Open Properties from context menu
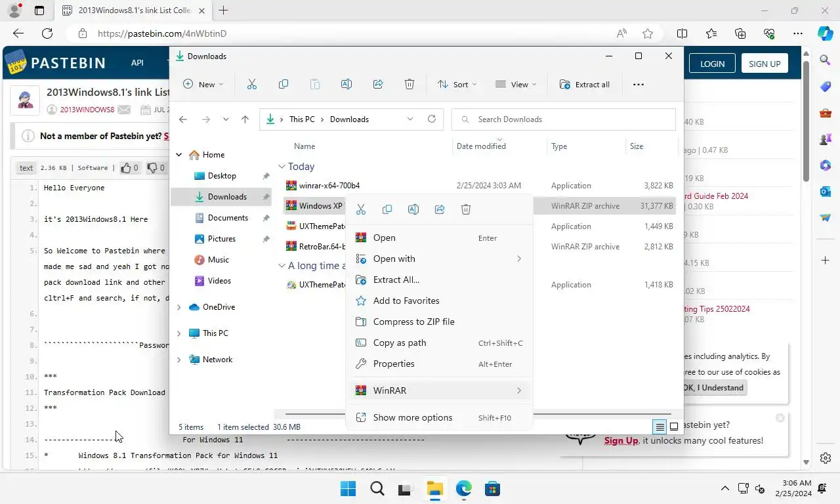 [439, 364]
